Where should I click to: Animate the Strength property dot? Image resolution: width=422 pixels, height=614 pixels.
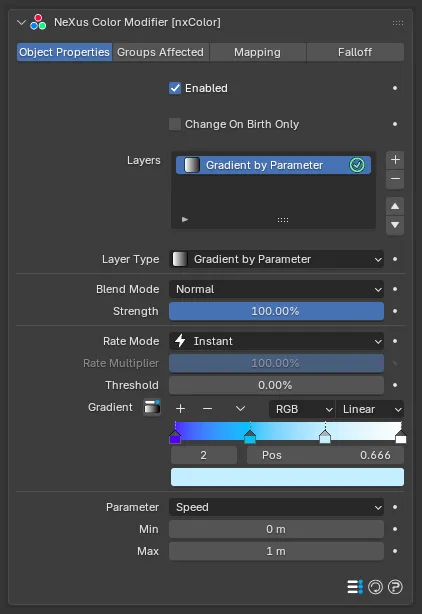(395, 311)
